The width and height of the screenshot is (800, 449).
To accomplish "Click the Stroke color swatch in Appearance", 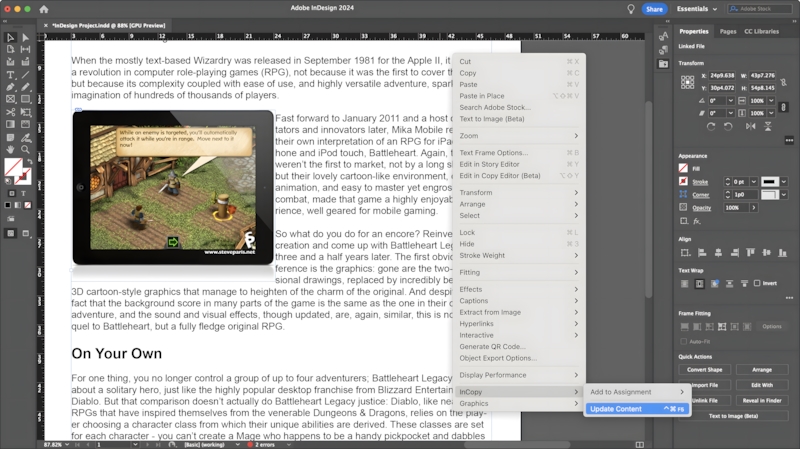I will pos(683,181).
